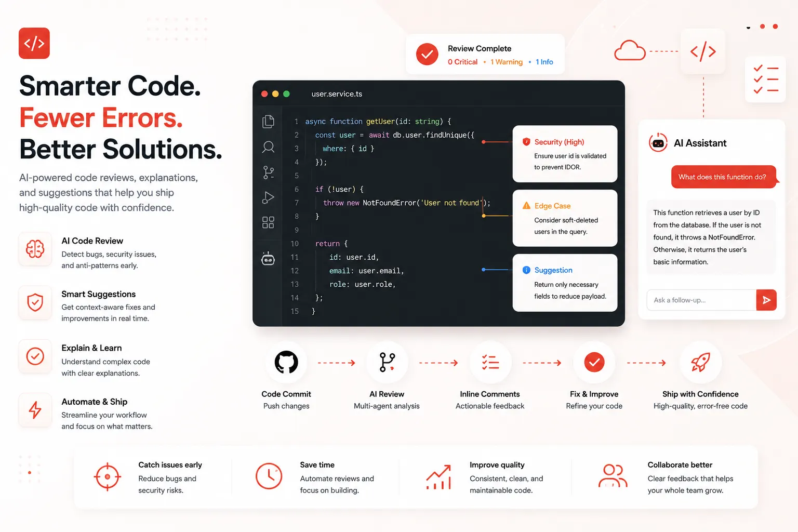Click the "AI Assistant" panel title
The image size is (798, 532).
click(x=700, y=143)
